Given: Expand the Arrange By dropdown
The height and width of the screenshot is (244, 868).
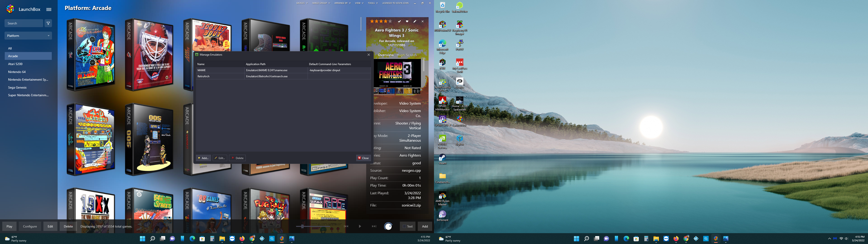Looking at the screenshot, I should [342, 3].
